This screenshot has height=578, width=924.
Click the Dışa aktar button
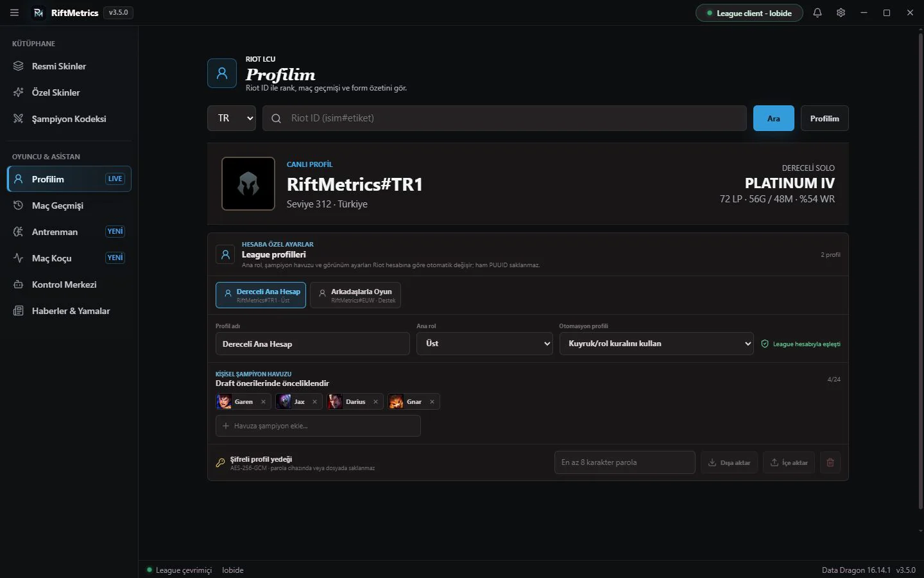[730, 462]
